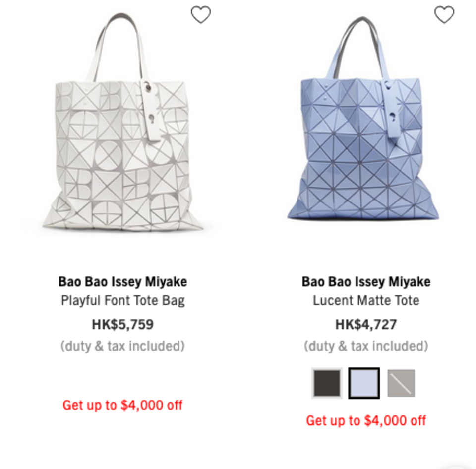Favorite the Lucent Matte Tote with heart
Image resolution: width=476 pixels, height=469 pixels.
click(444, 14)
